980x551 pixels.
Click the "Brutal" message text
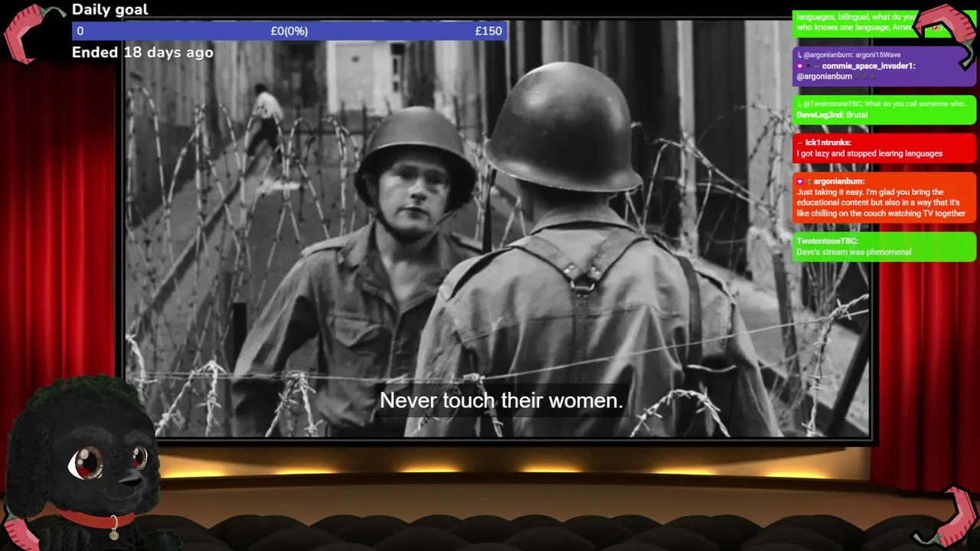857,115
